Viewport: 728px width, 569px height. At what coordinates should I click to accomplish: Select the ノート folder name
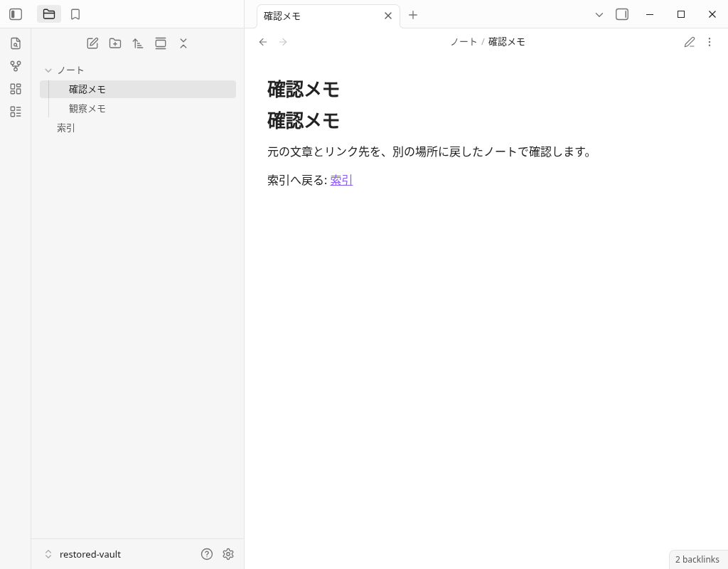(70, 70)
